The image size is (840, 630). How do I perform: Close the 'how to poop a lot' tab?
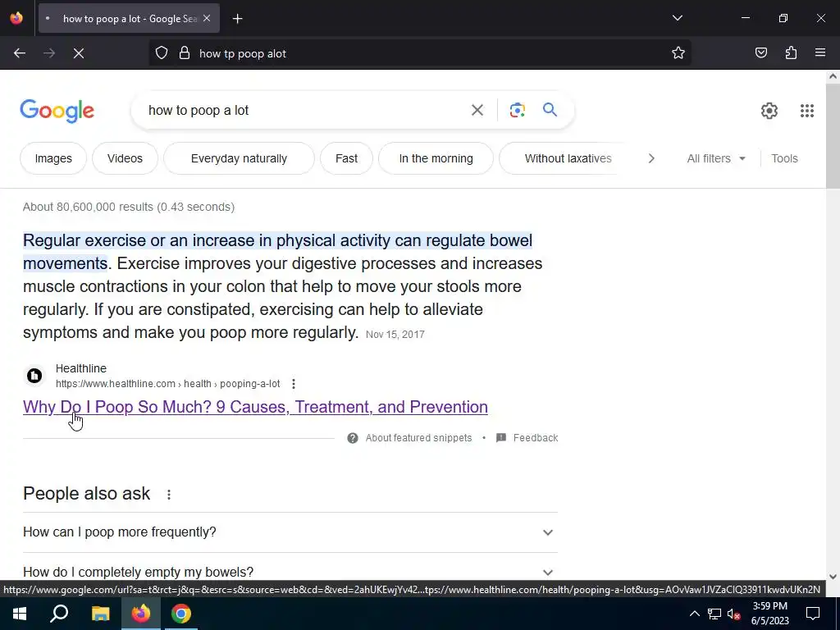pyautogui.click(x=207, y=18)
